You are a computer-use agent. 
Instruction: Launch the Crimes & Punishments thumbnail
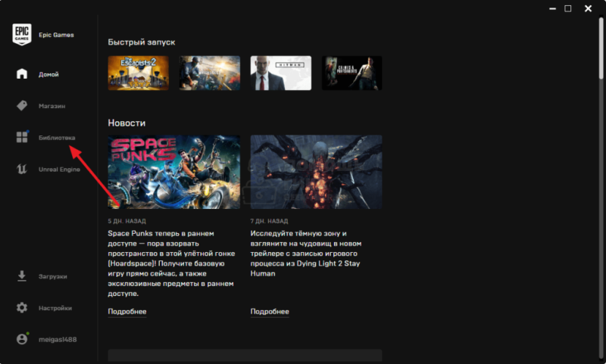point(352,73)
